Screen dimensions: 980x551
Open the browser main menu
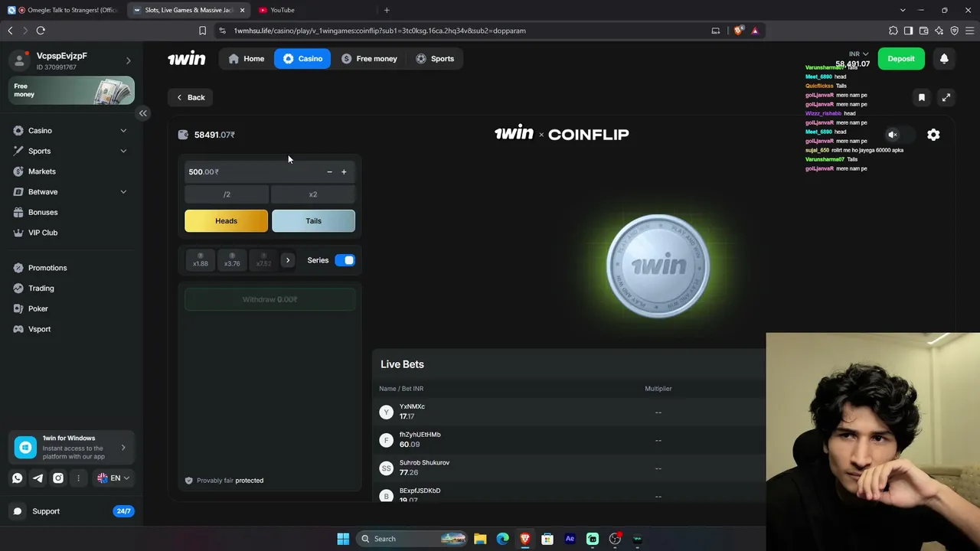coord(969,31)
